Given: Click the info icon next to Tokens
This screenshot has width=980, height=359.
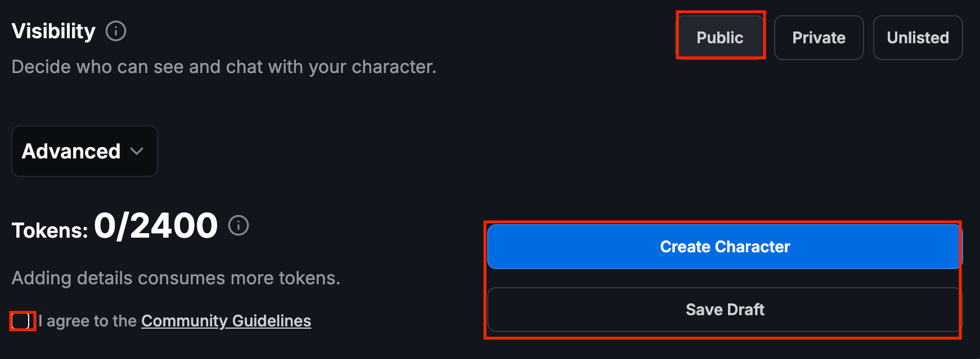Looking at the screenshot, I should [x=239, y=226].
